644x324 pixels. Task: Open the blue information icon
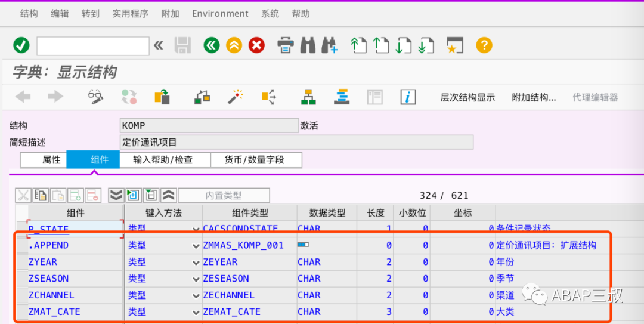click(x=408, y=97)
